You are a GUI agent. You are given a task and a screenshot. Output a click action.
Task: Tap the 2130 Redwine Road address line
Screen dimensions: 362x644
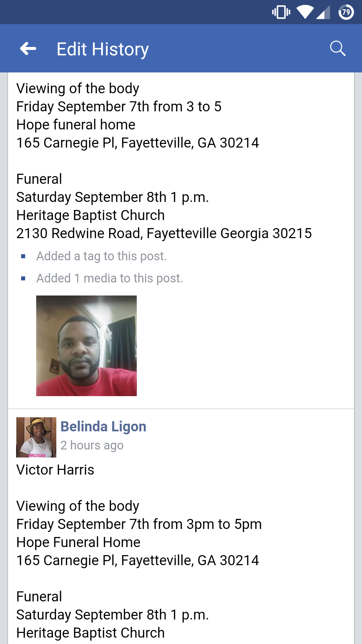coord(164,233)
